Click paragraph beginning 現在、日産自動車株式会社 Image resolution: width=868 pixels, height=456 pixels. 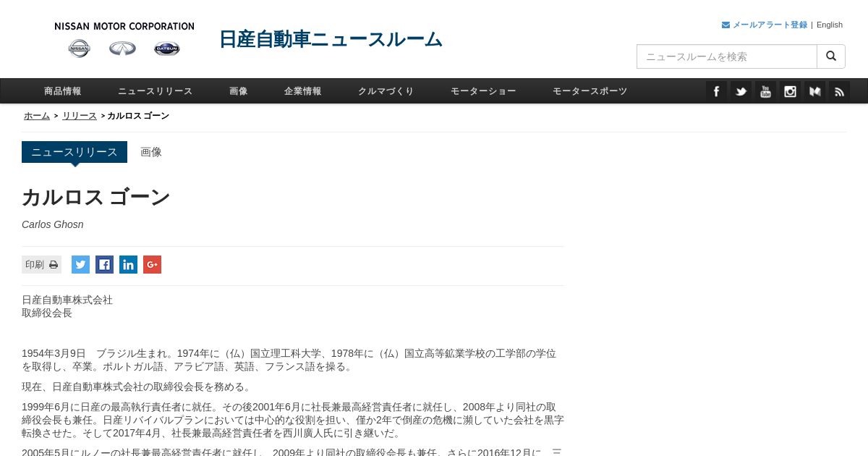pos(137,387)
